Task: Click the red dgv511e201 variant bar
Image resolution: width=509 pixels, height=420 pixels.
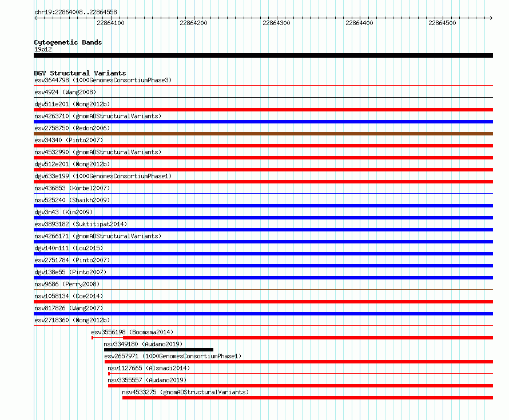Action: 263,110
